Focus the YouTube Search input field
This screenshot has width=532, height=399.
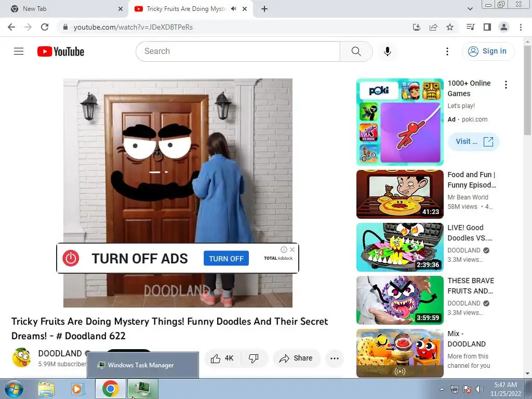[x=238, y=51]
